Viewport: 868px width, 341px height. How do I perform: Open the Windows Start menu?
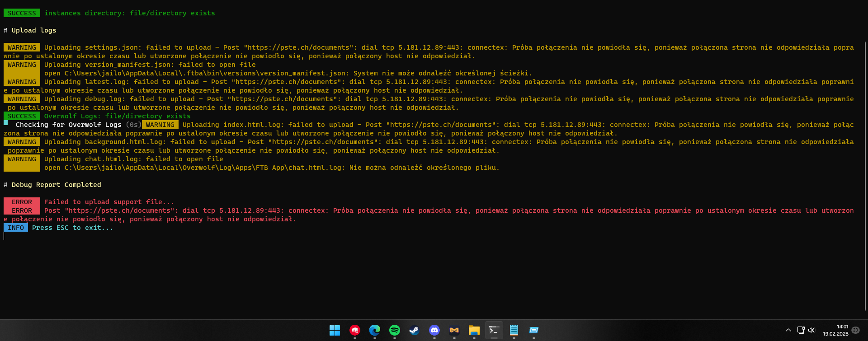point(335,330)
